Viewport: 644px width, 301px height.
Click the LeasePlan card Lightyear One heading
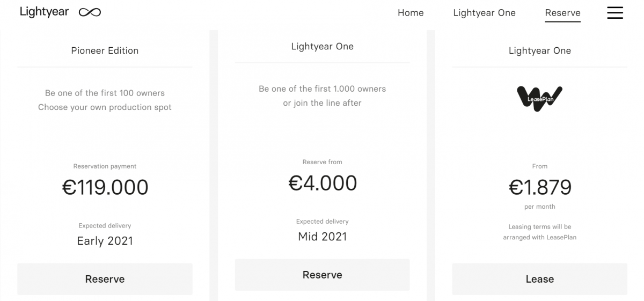pos(539,50)
